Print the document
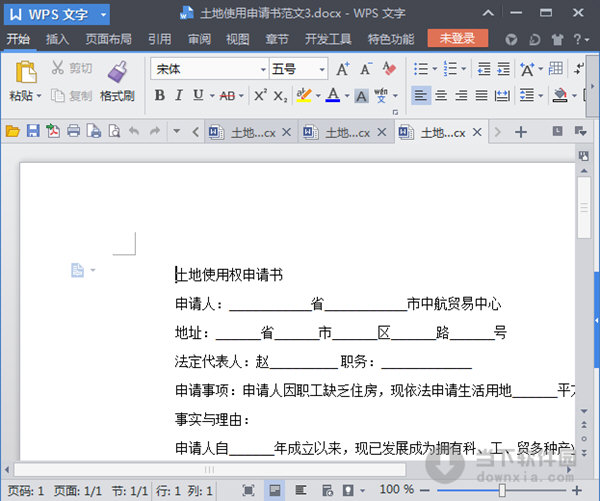The width and height of the screenshot is (600, 501). click(73, 131)
